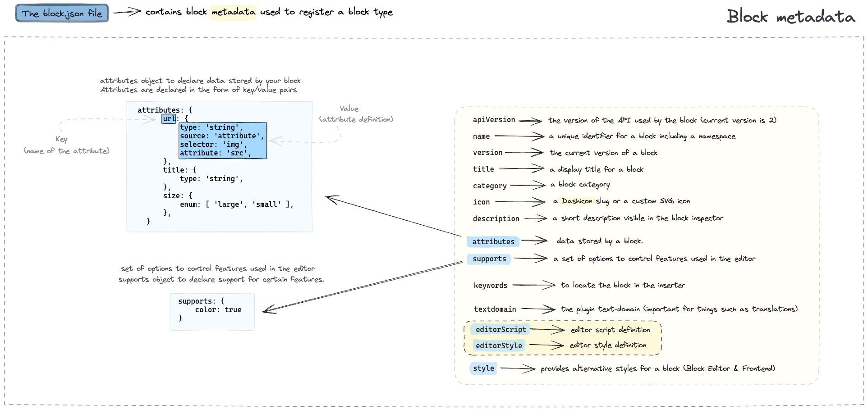Click the 'name' property label
Image resolution: width=868 pixels, height=409 pixels.
pyautogui.click(x=481, y=136)
